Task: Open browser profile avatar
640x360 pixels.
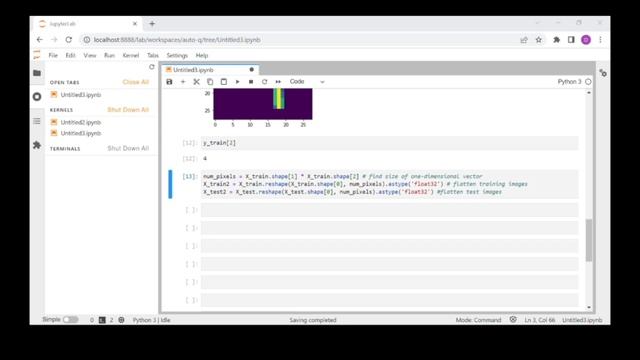Action: pos(586,40)
